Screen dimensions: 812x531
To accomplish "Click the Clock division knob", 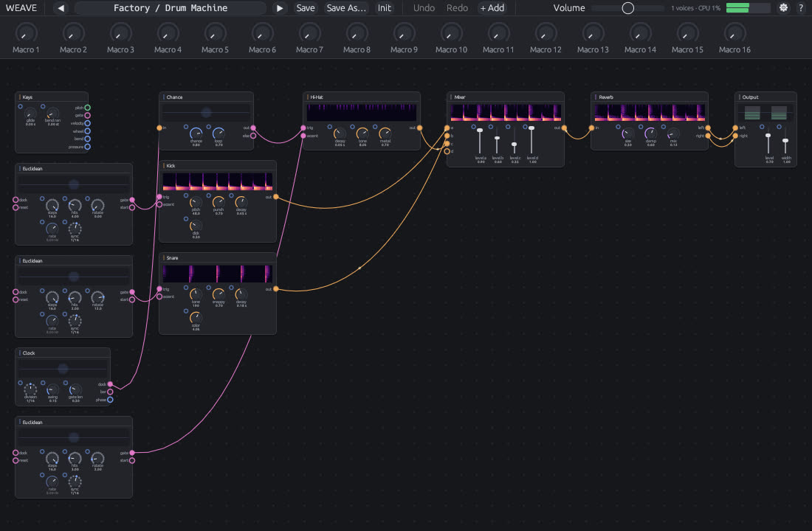I will click(x=30, y=389).
